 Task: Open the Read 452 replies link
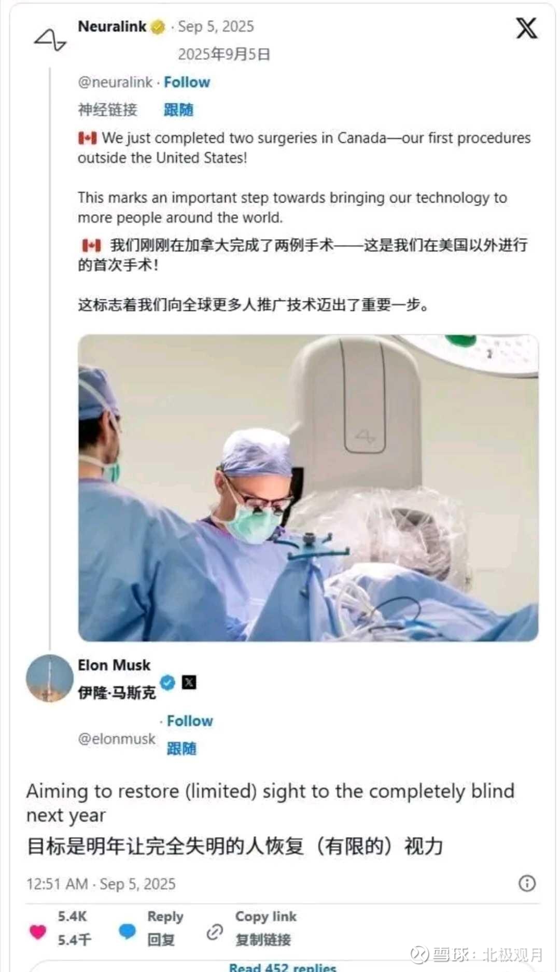[x=283, y=967]
